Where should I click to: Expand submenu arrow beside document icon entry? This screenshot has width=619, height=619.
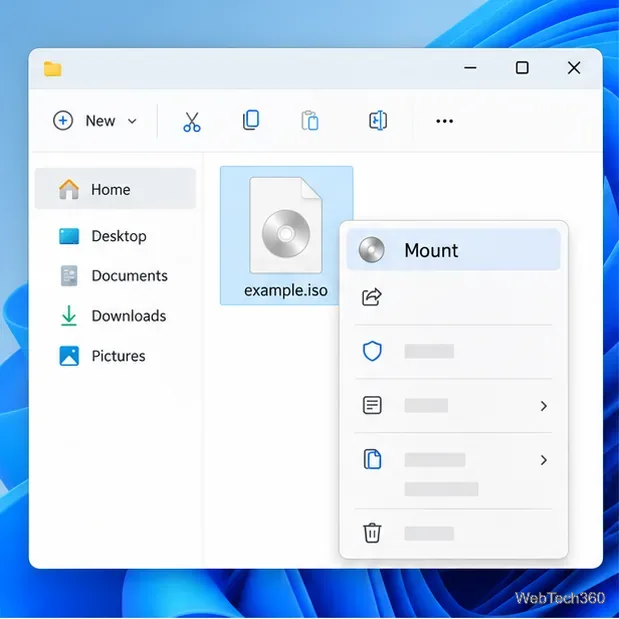coord(544,406)
